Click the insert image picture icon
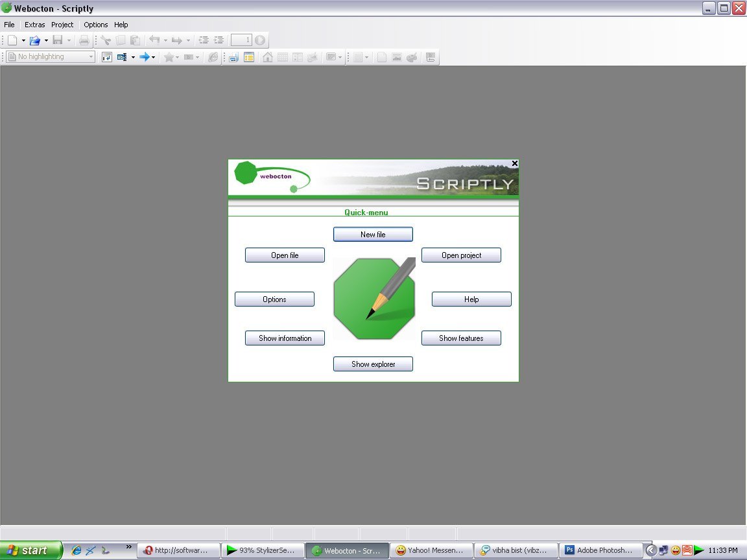The height and width of the screenshot is (560, 747). click(x=396, y=57)
